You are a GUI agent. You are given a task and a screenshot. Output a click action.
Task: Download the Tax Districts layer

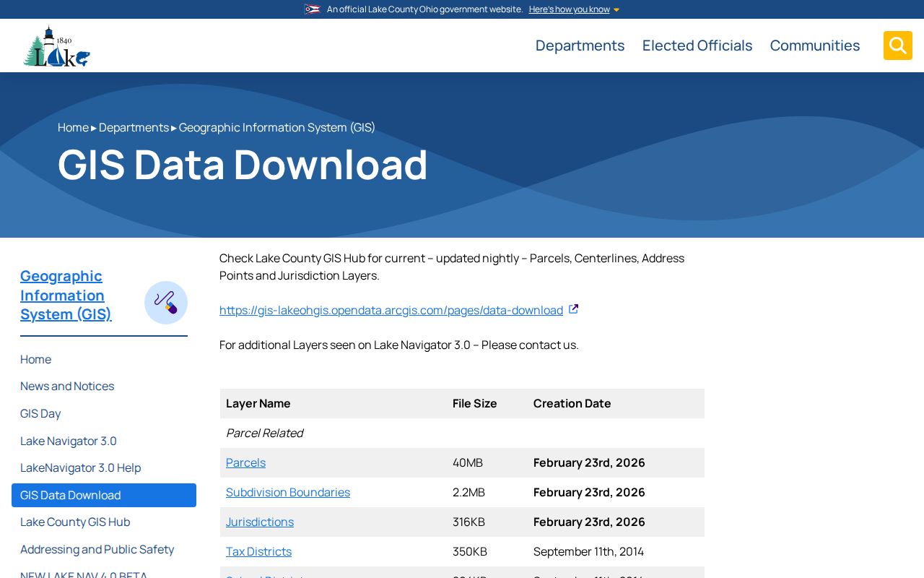tap(258, 551)
